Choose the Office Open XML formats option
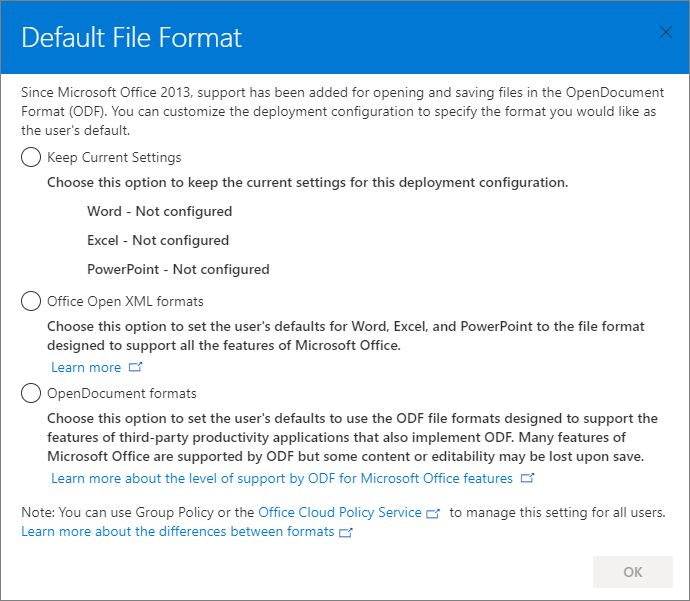 coord(31,301)
